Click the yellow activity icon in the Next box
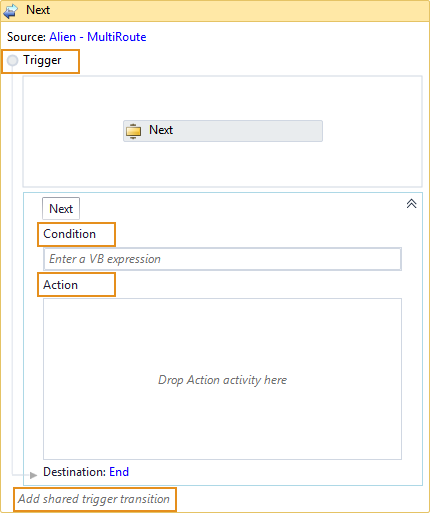Screen dimensions: 431x513 click(133, 131)
